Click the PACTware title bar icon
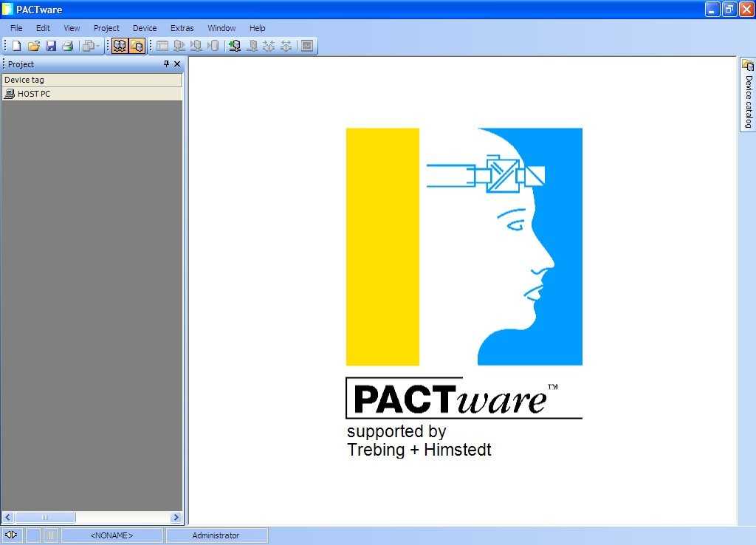The height and width of the screenshot is (545, 756). 7,9
